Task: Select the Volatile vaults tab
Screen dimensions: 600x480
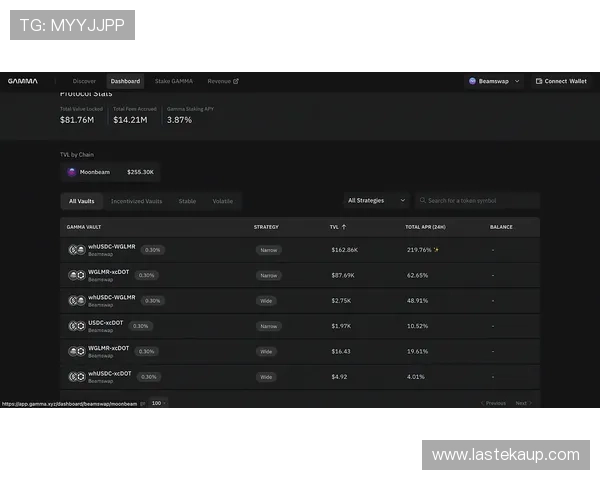Action: point(222,201)
